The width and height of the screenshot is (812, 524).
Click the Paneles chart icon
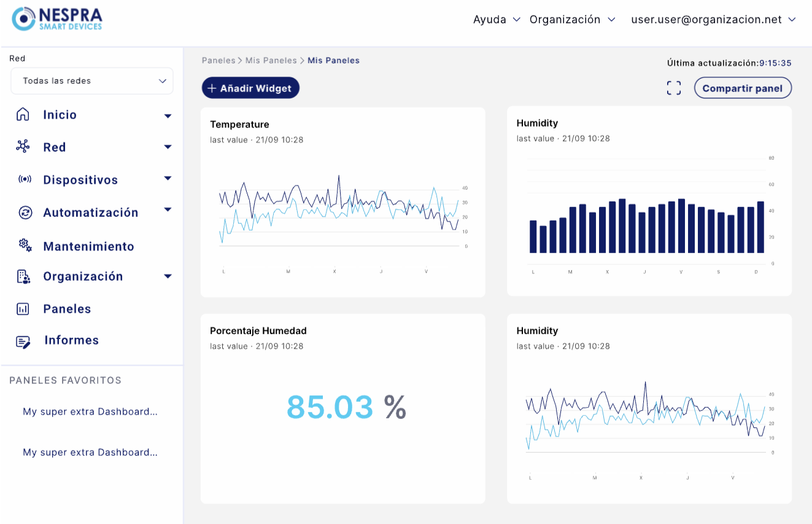[23, 309]
